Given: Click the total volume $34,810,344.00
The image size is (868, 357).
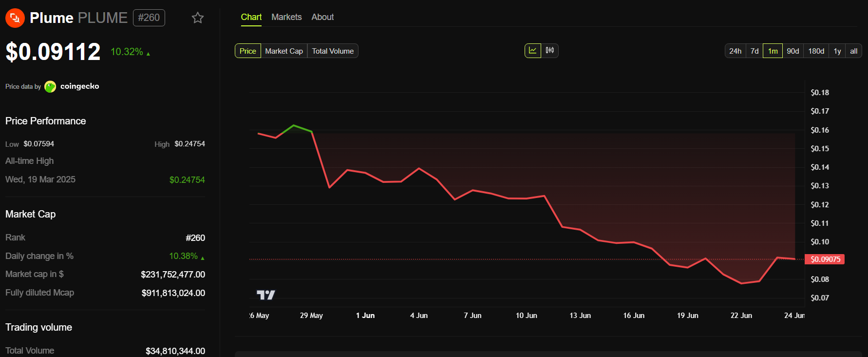Looking at the screenshot, I should pyautogui.click(x=175, y=351).
